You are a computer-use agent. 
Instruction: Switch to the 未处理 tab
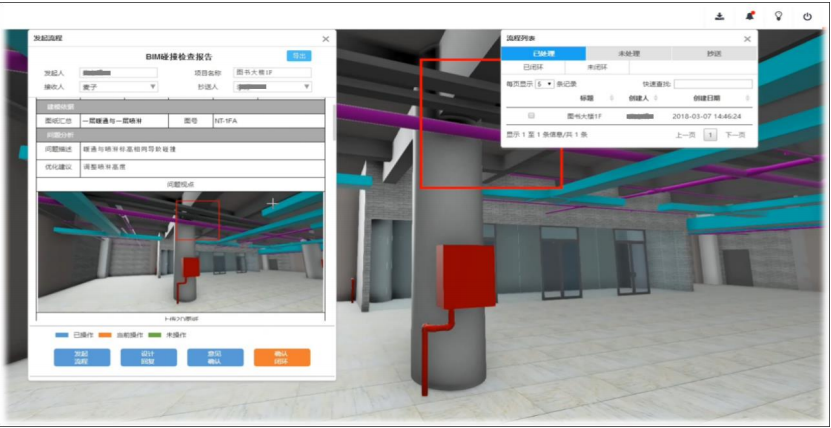[x=629, y=54]
